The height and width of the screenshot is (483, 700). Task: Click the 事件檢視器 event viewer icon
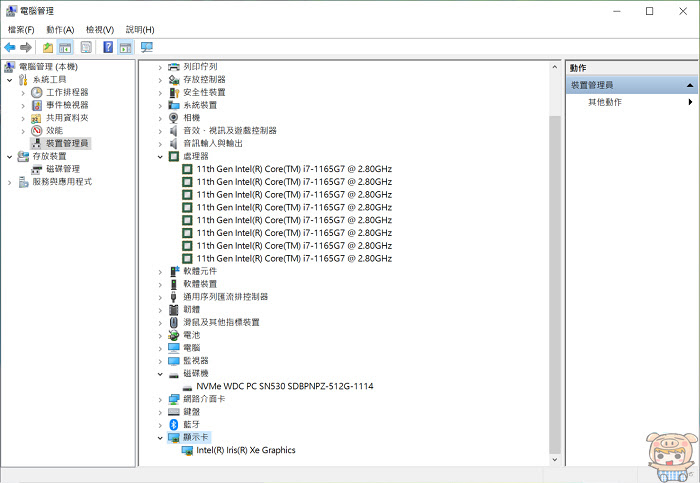pos(37,105)
